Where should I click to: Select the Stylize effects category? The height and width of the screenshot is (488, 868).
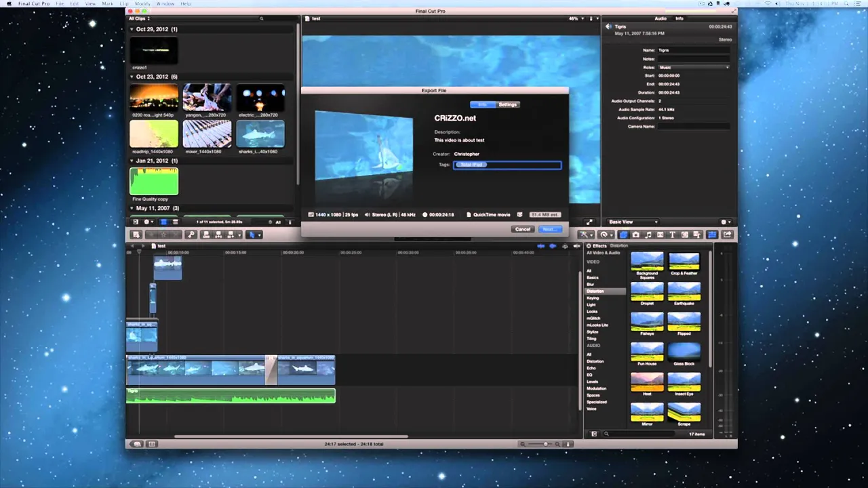593,331
